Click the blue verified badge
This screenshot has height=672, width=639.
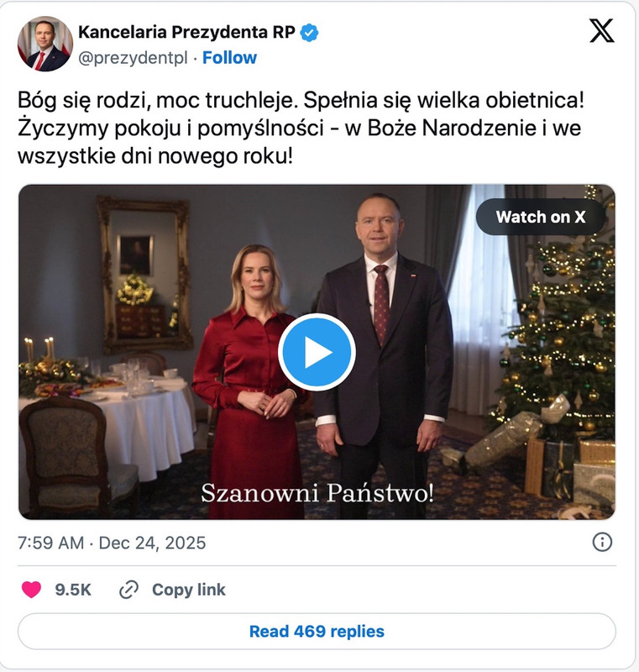[309, 33]
